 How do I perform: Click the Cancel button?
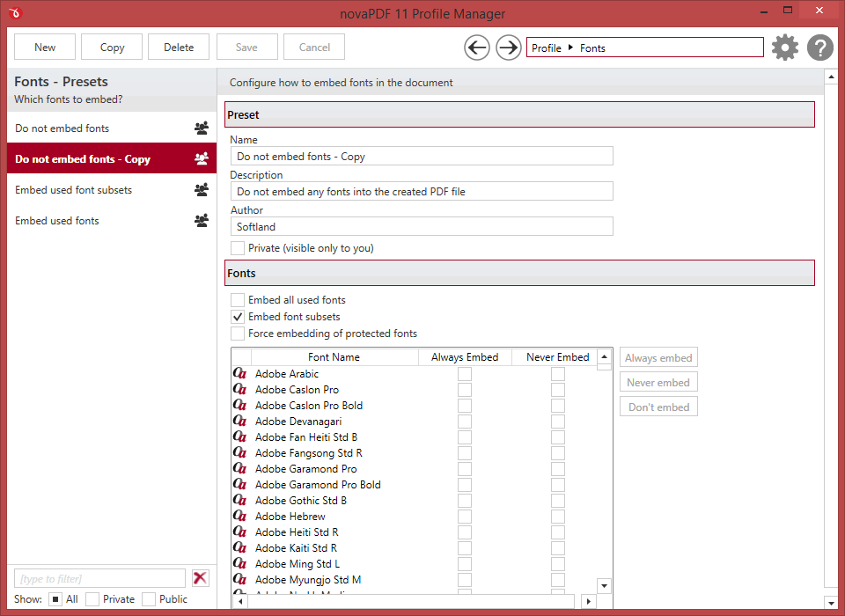point(314,47)
